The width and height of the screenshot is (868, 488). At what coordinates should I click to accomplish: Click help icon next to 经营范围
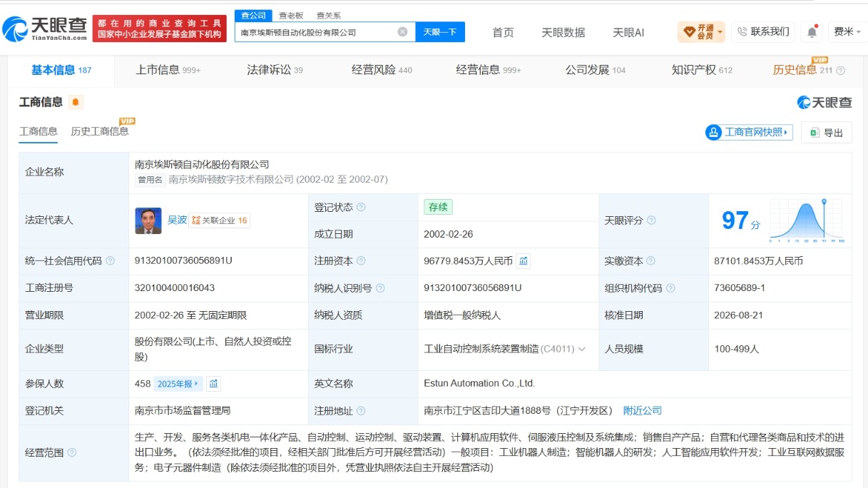coord(71,452)
